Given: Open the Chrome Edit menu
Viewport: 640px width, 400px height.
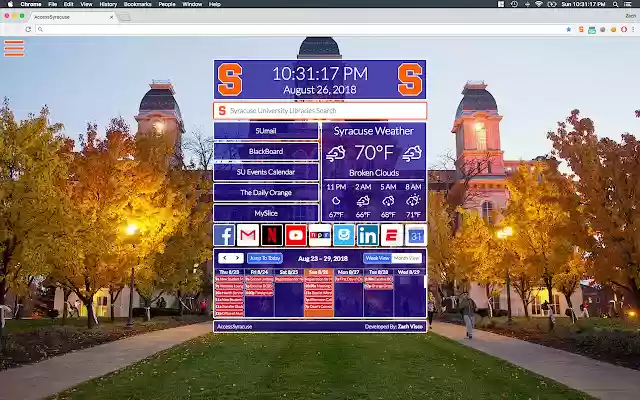Looking at the screenshot, I should click(x=69, y=4).
